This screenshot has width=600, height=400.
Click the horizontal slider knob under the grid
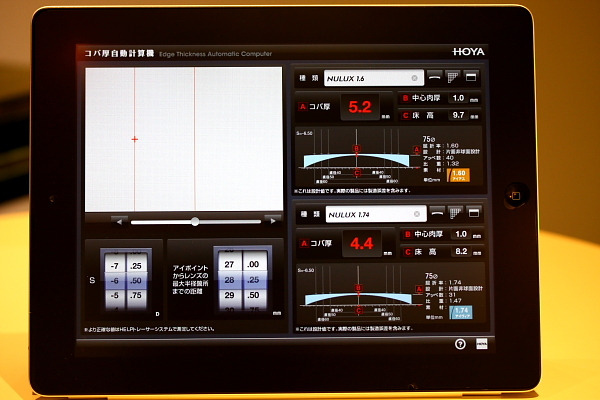click(x=195, y=222)
